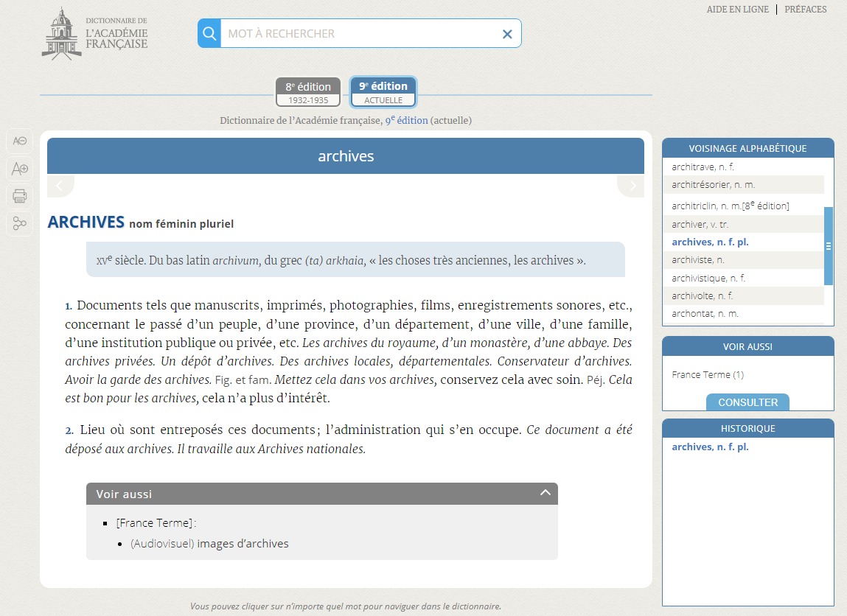Click the magnifying glass search icon
Viewport: 847px width, 616px height.
pyautogui.click(x=209, y=33)
